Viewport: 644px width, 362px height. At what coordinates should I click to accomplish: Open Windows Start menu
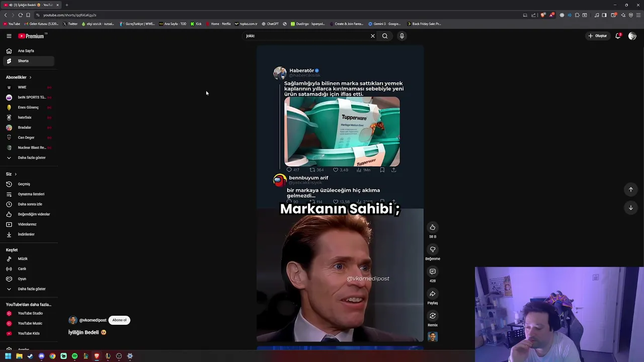pyautogui.click(x=8, y=356)
